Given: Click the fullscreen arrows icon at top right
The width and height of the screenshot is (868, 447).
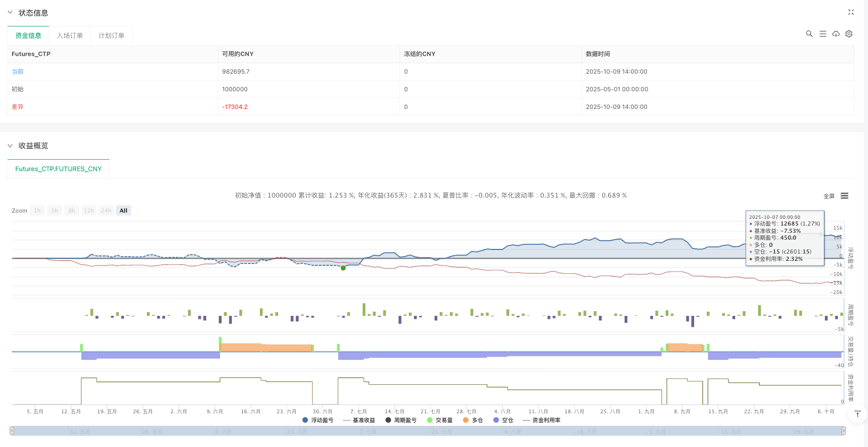Looking at the screenshot, I should [x=851, y=12].
